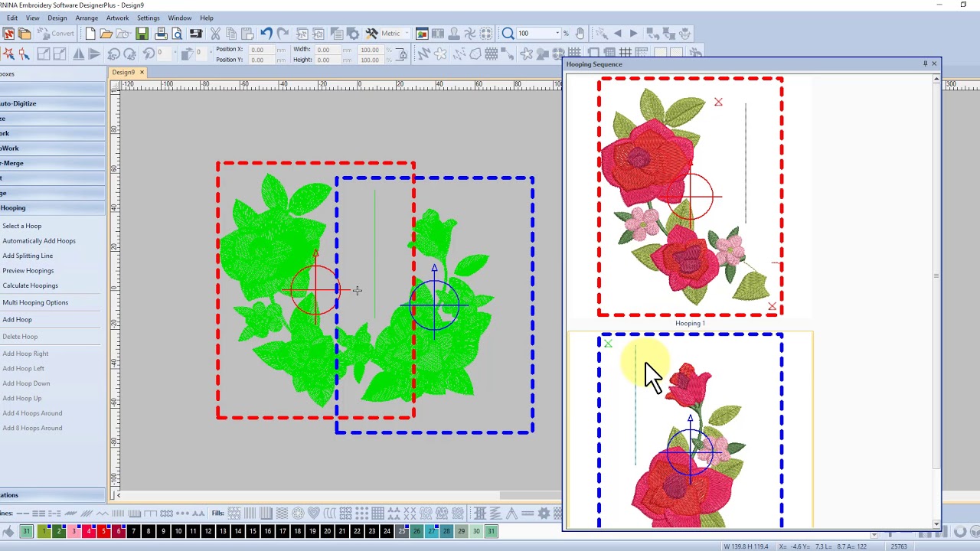Click Select a Hoop
Image resolution: width=980 pixels, height=551 pixels.
[x=21, y=226]
